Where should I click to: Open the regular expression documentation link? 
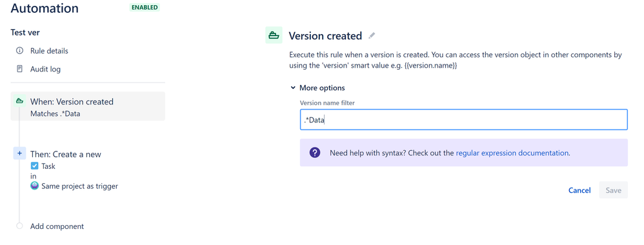tap(512, 153)
